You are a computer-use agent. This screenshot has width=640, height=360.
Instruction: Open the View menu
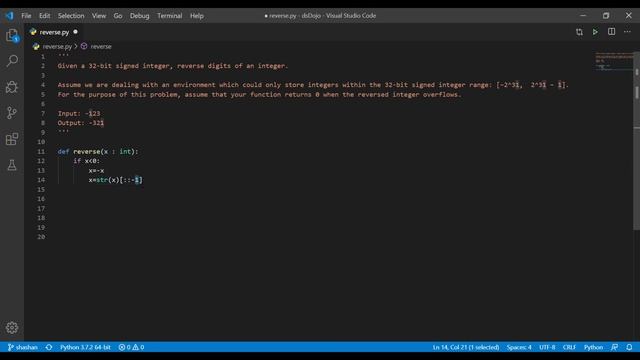pyautogui.click(x=99, y=16)
